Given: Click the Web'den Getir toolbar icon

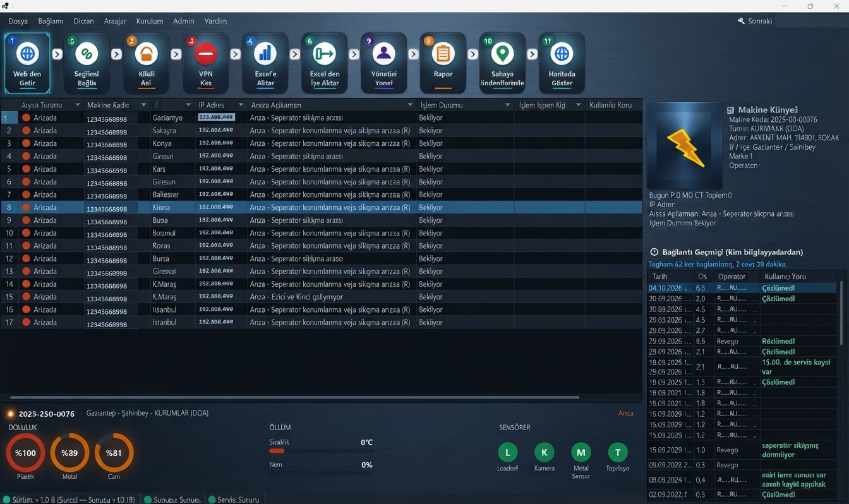Looking at the screenshot, I should pos(27,54).
